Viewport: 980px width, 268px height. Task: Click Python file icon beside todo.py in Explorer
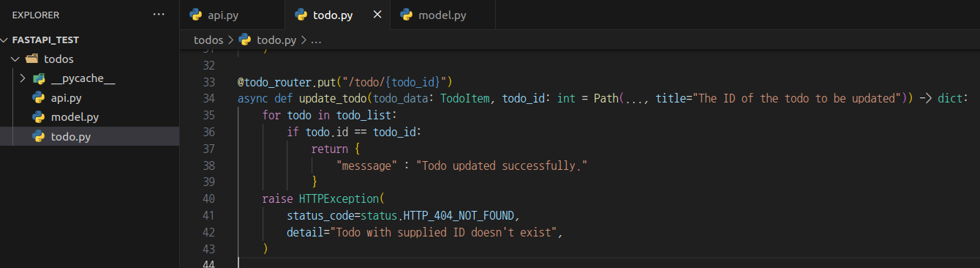point(39,136)
